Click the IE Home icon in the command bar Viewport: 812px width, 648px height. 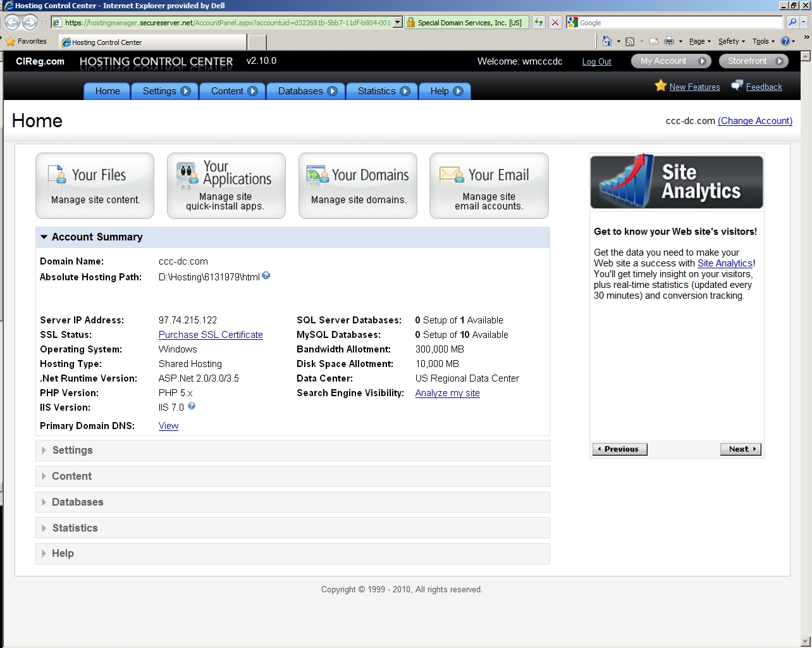[606, 41]
